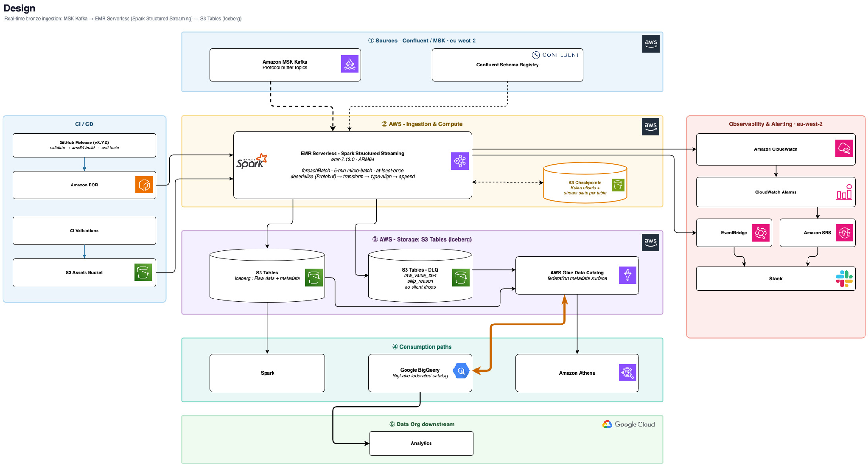
Task: Click the 'Amazon ECR' label
Action: click(84, 185)
